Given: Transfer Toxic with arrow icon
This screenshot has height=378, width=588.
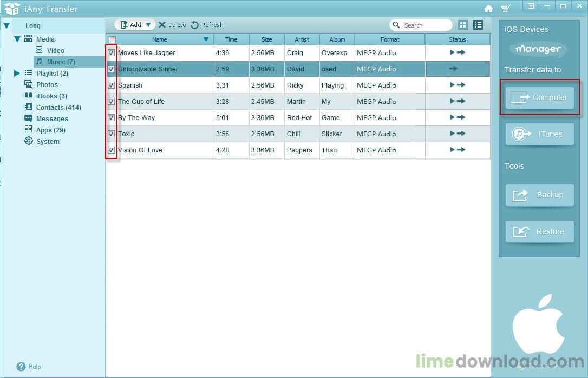Looking at the screenshot, I should tap(461, 134).
